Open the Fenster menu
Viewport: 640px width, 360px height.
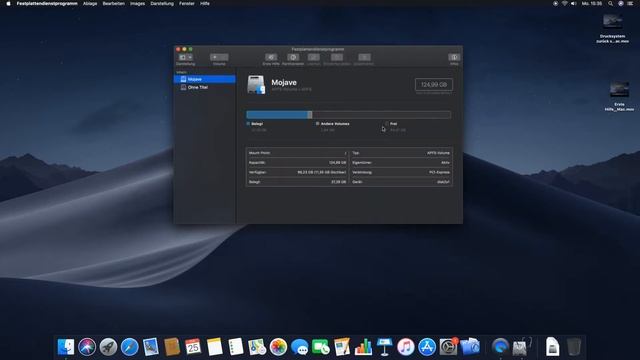pyautogui.click(x=187, y=3)
